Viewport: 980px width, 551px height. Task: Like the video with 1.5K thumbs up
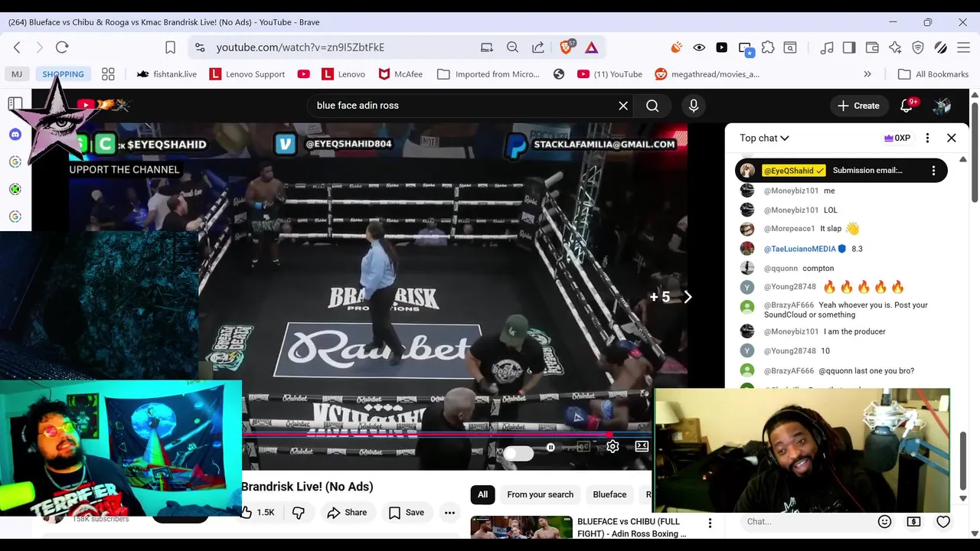click(x=258, y=512)
